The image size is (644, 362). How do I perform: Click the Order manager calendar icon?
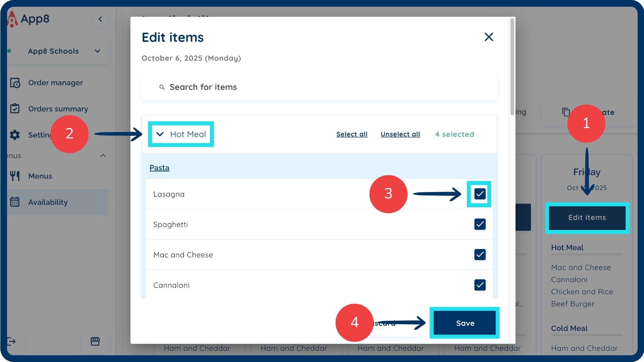pyautogui.click(x=15, y=82)
